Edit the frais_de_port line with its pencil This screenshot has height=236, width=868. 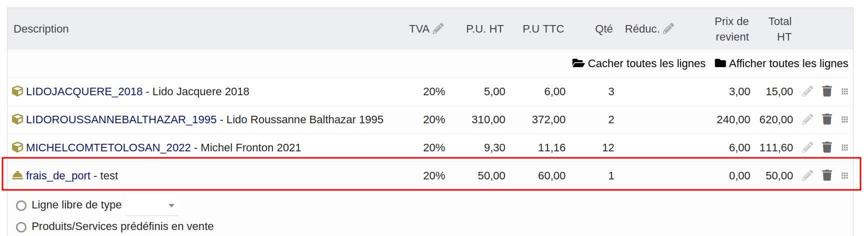pos(807,175)
